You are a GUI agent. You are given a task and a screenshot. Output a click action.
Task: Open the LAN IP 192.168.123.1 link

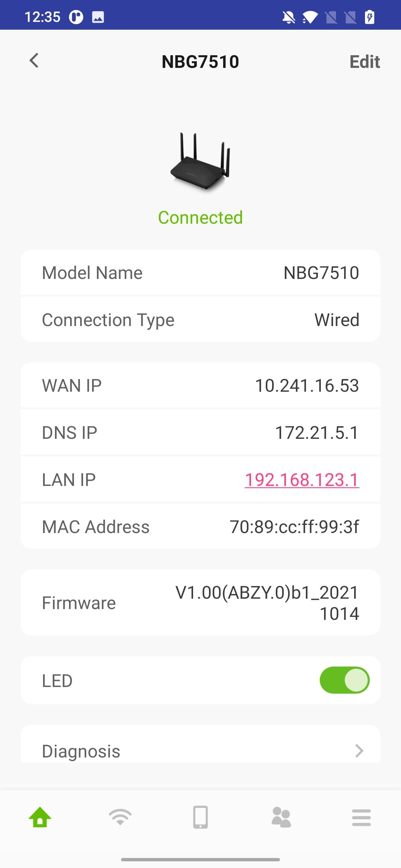[x=302, y=480]
